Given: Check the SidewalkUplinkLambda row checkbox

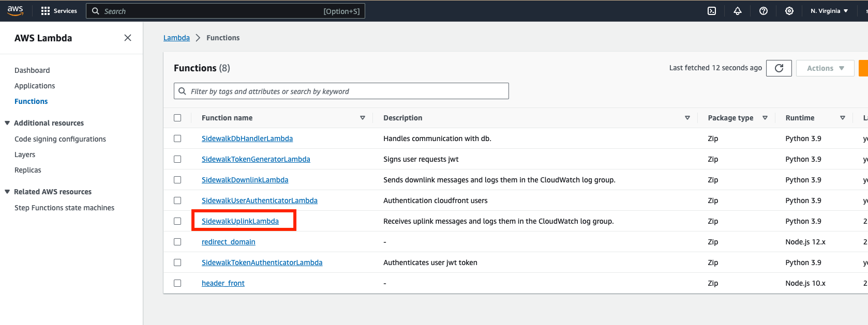Looking at the screenshot, I should click(177, 221).
